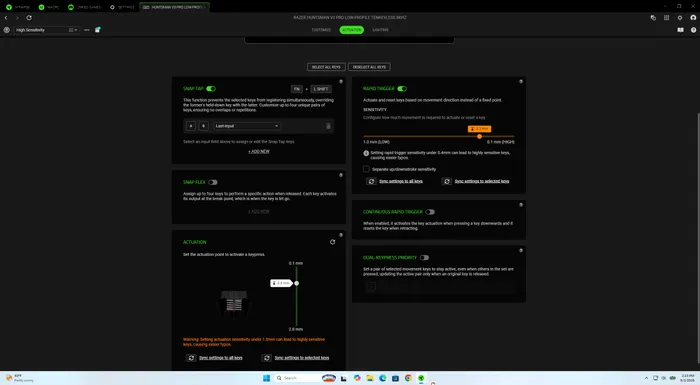Toggle the Snap Tap switch
Screen dimensions: 700x385
(211, 89)
